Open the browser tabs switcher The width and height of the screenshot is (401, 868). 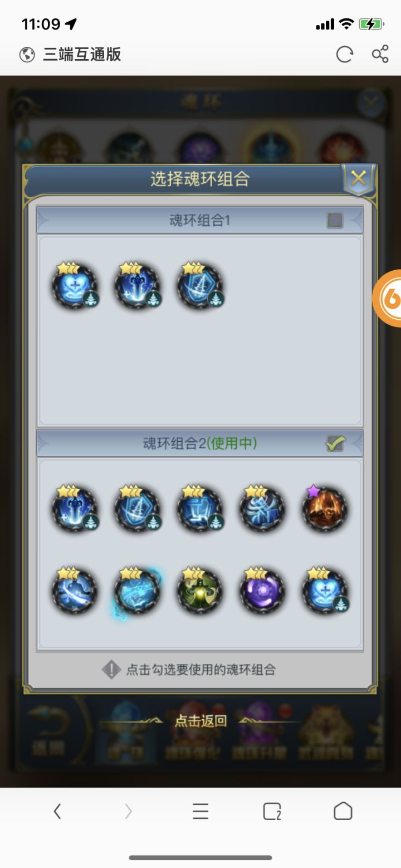pos(272,811)
